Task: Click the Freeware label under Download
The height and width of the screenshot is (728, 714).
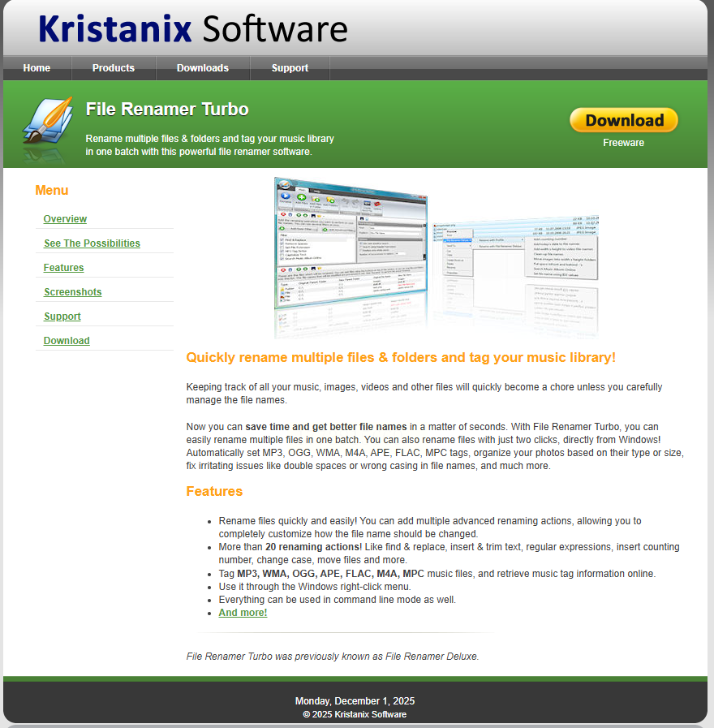Action: 623,143
